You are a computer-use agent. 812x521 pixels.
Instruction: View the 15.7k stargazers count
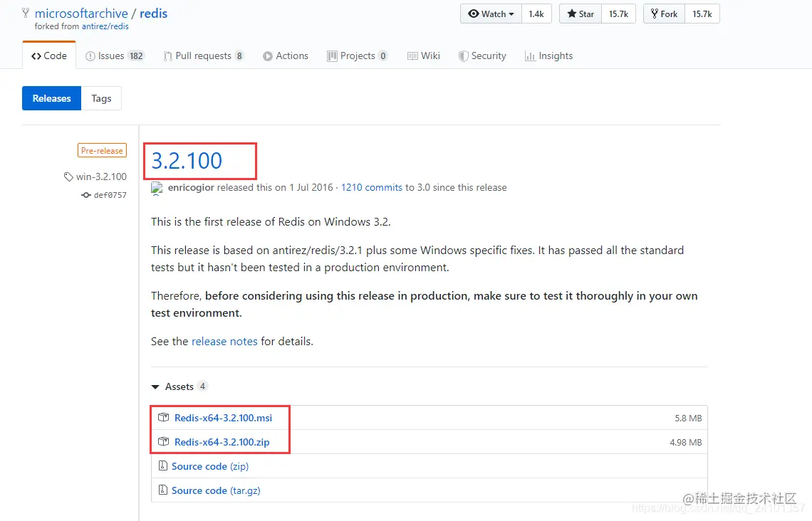[618, 14]
